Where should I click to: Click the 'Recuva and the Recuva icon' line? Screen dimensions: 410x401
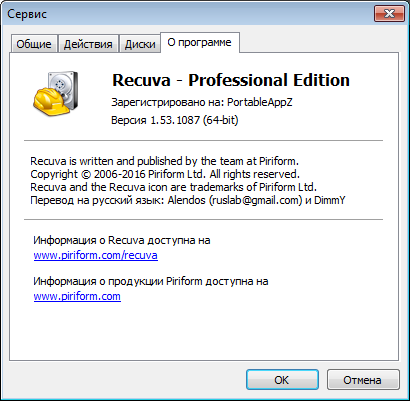coord(173,187)
